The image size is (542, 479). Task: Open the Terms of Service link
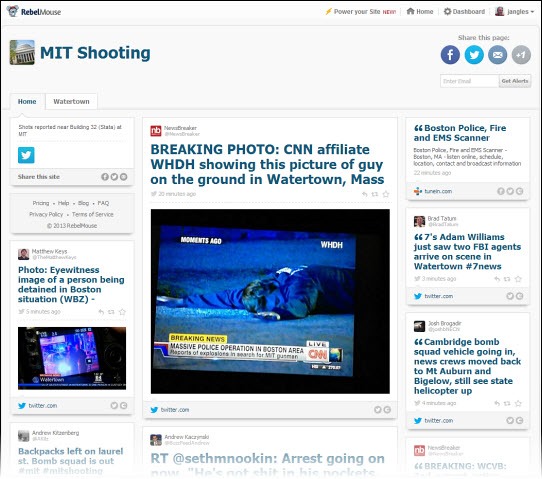coord(93,215)
